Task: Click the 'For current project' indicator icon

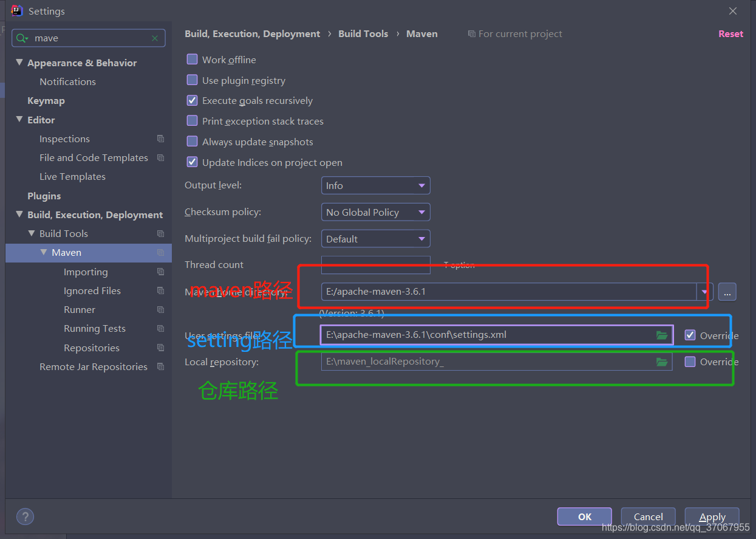Action: (471, 34)
